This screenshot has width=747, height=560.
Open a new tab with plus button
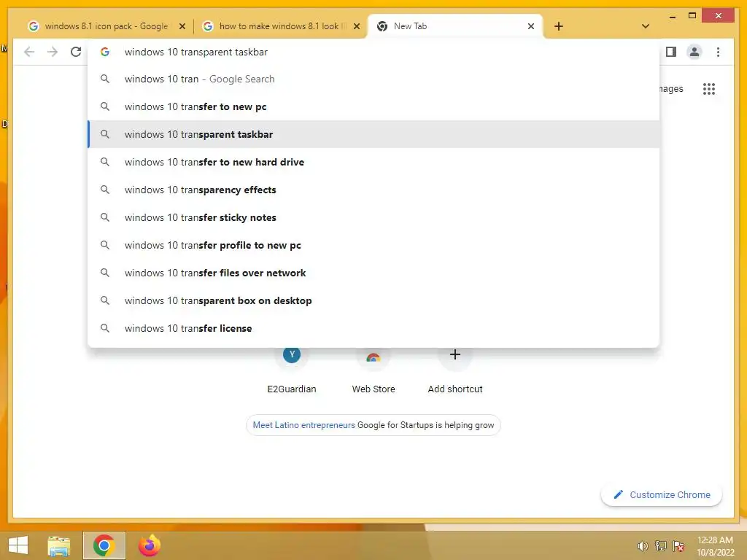(559, 26)
